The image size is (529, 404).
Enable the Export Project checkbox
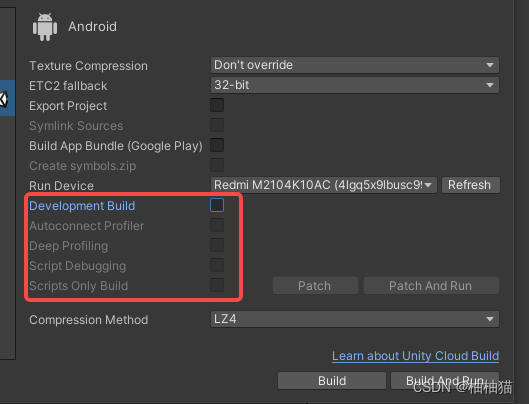point(217,105)
